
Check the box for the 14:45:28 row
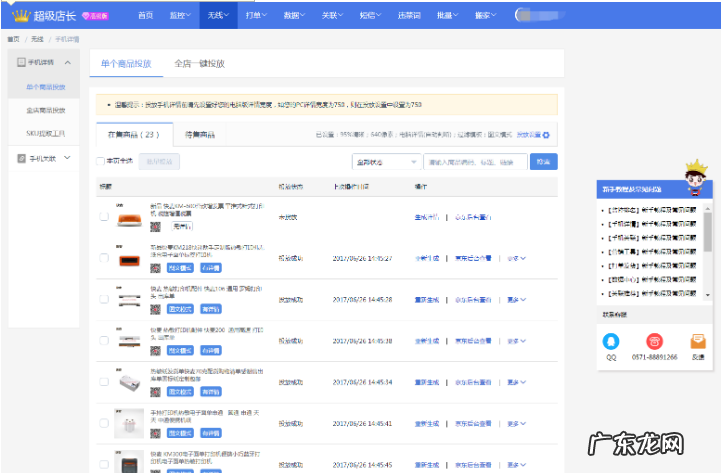click(104, 299)
